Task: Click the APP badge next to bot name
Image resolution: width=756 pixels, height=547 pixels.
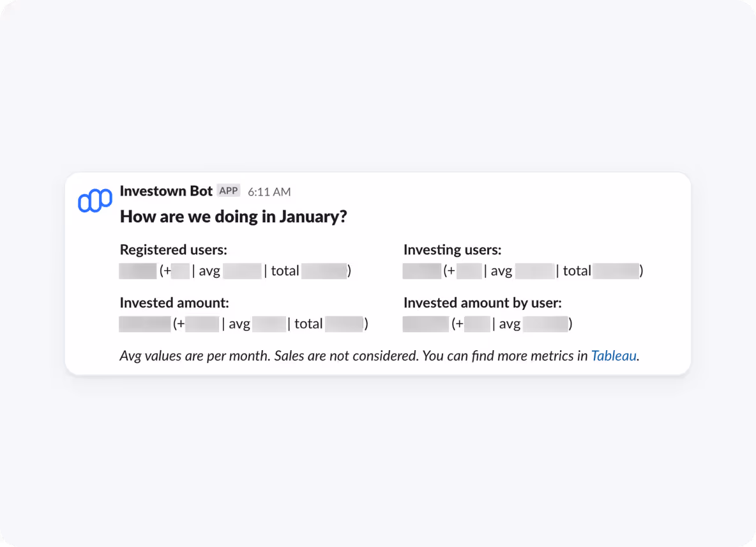Action: pyautogui.click(x=228, y=190)
